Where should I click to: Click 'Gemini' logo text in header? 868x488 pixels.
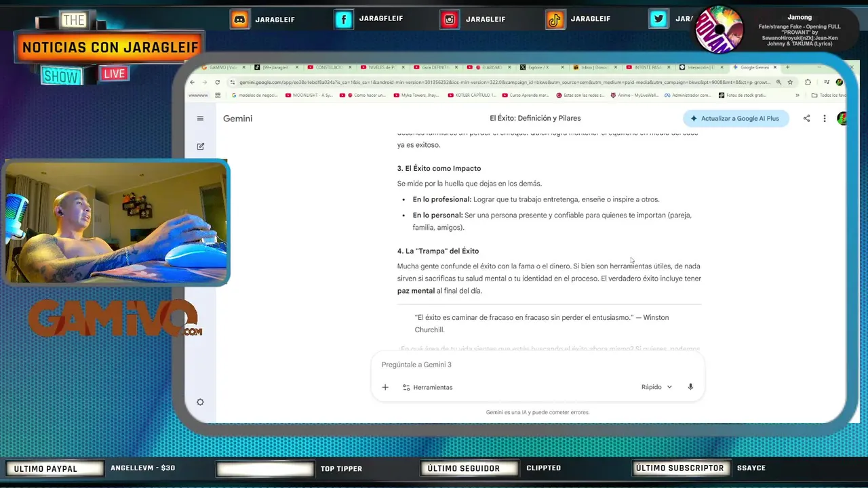pyautogui.click(x=237, y=119)
